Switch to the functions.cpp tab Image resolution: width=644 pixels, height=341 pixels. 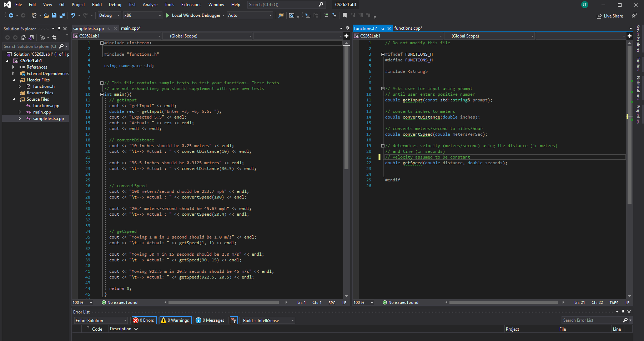tap(408, 28)
